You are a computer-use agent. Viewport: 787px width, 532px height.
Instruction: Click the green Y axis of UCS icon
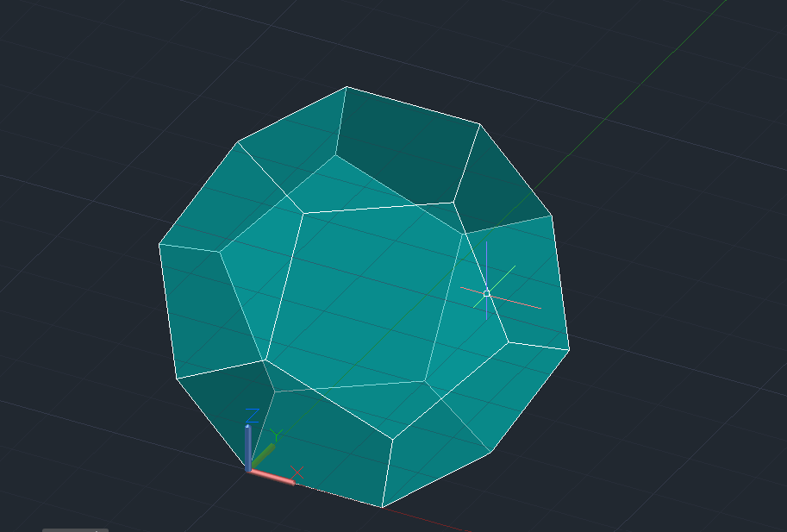tap(263, 456)
